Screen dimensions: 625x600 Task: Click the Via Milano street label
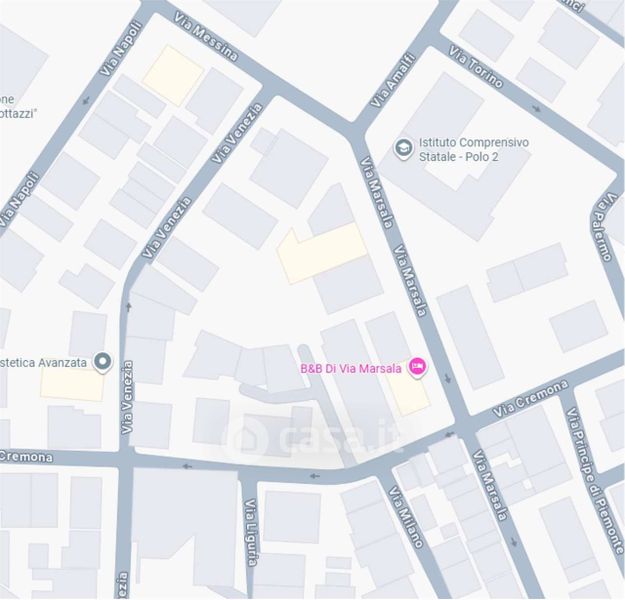[x=405, y=517]
